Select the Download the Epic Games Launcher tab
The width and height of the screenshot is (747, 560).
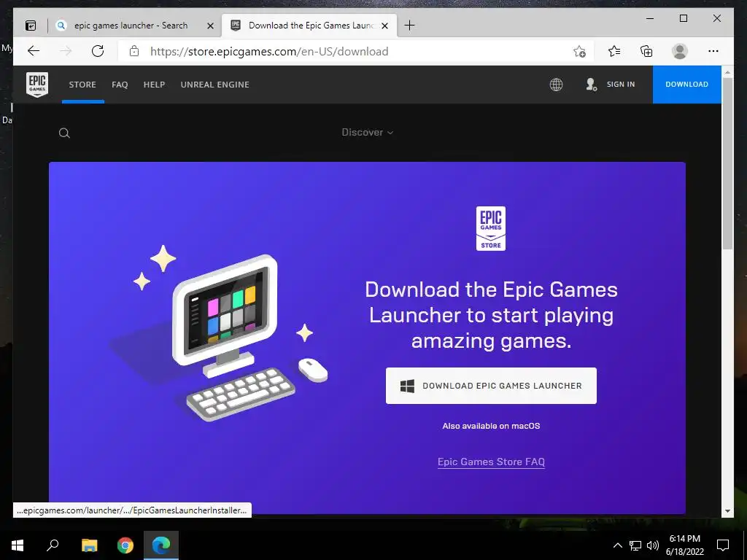pos(309,26)
